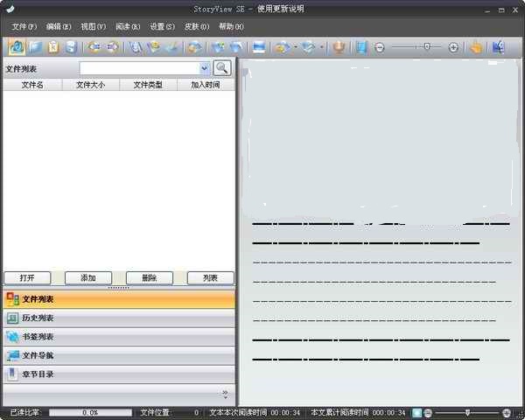Click the blue fan-shaped toolbar icon
This screenshot has width=525, height=420.
(237, 47)
